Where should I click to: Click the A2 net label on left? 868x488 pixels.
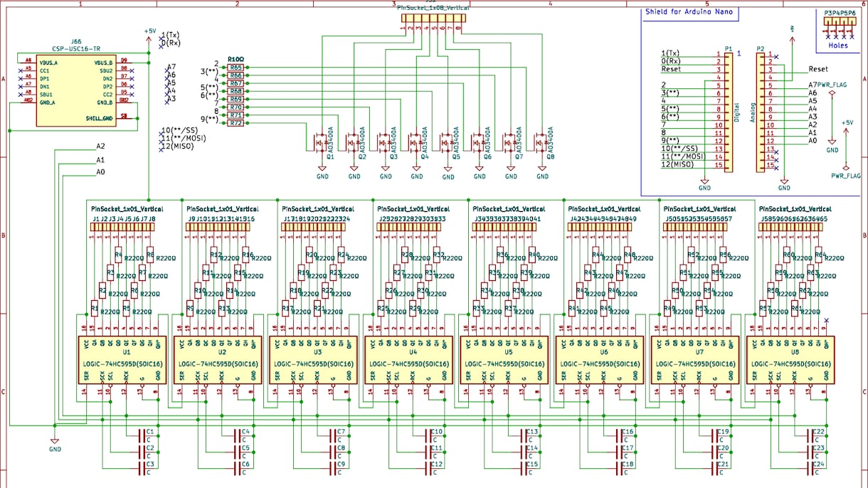pyautogui.click(x=100, y=146)
